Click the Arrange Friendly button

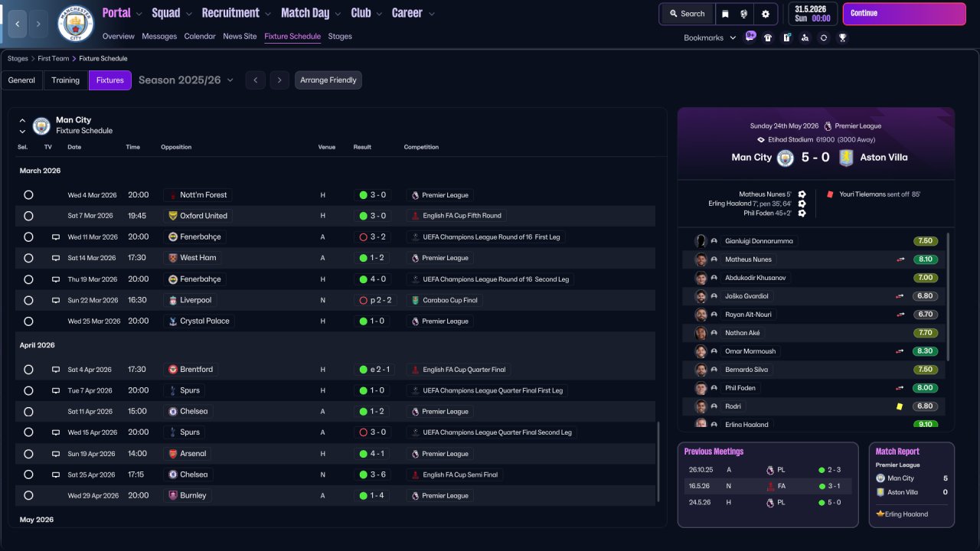(328, 80)
